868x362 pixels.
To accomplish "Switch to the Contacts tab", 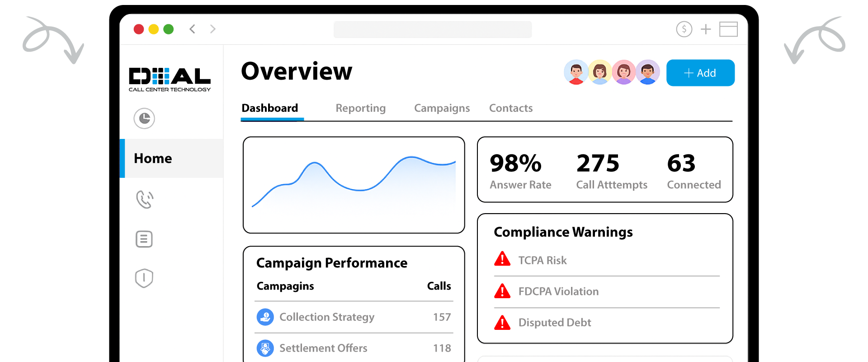I will (x=511, y=108).
